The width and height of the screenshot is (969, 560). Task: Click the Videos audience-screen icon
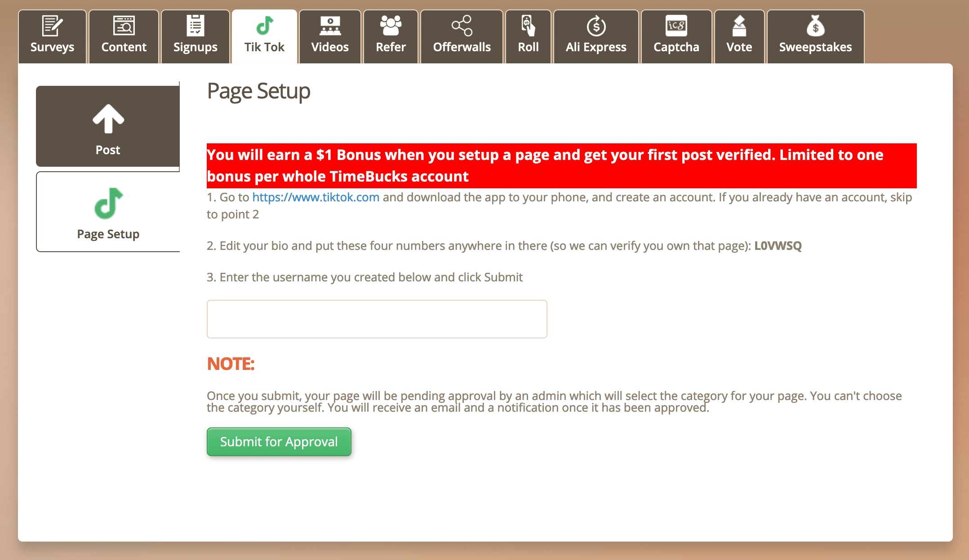point(330,26)
